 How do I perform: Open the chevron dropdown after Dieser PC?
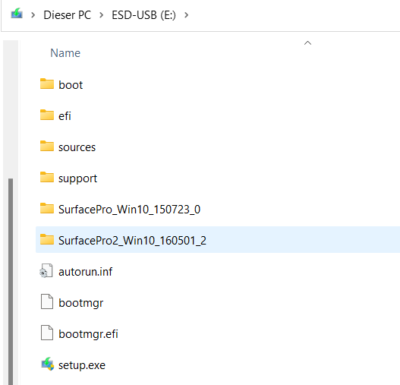[x=101, y=15]
